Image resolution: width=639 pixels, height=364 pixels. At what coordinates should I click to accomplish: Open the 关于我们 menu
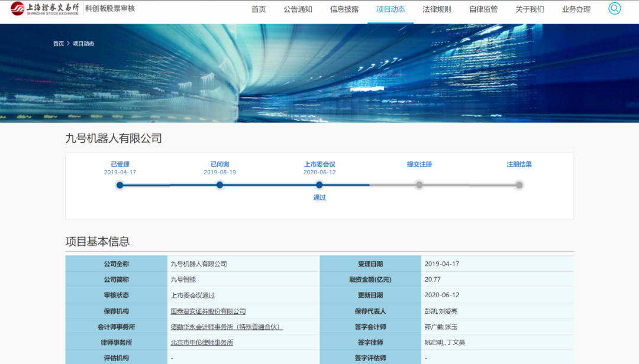(x=530, y=9)
